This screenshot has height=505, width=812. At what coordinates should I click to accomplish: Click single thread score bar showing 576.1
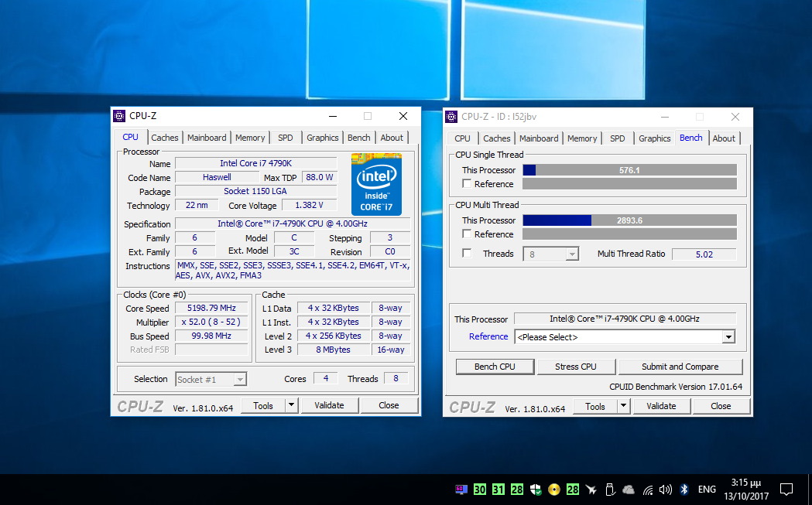click(630, 169)
